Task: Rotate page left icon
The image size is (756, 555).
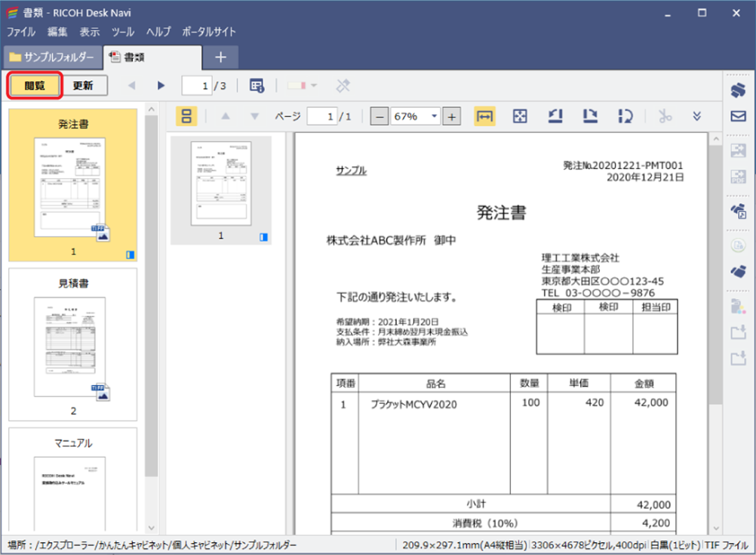Action: click(555, 116)
